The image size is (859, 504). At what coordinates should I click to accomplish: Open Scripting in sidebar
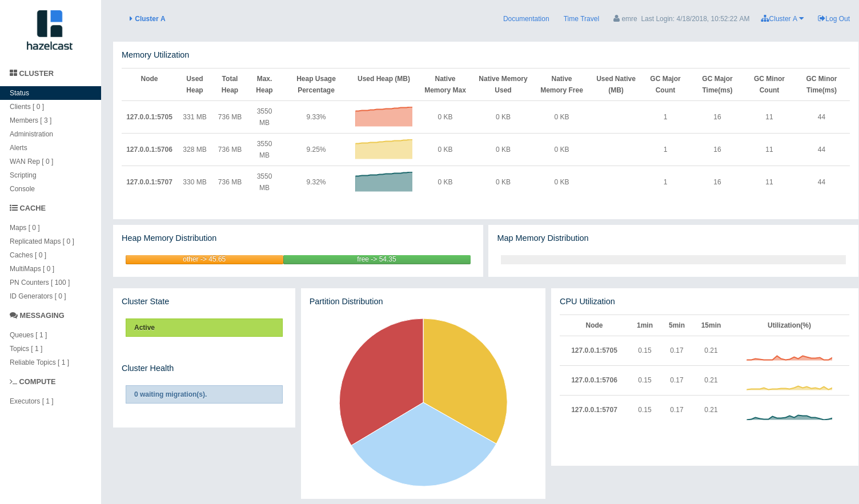(x=23, y=175)
